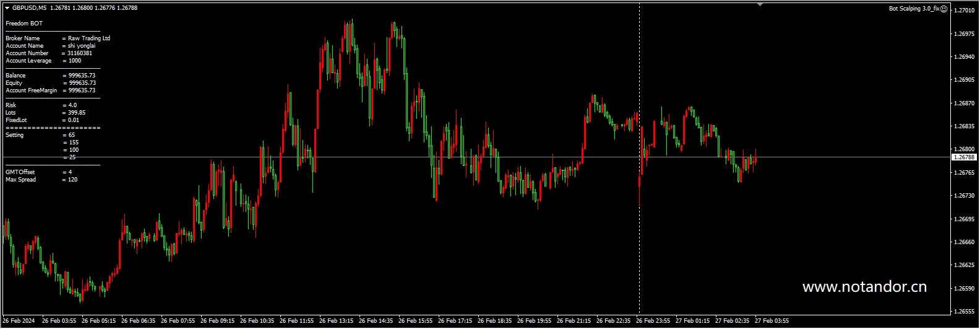Click price scale label 1.26835

pos(965,126)
